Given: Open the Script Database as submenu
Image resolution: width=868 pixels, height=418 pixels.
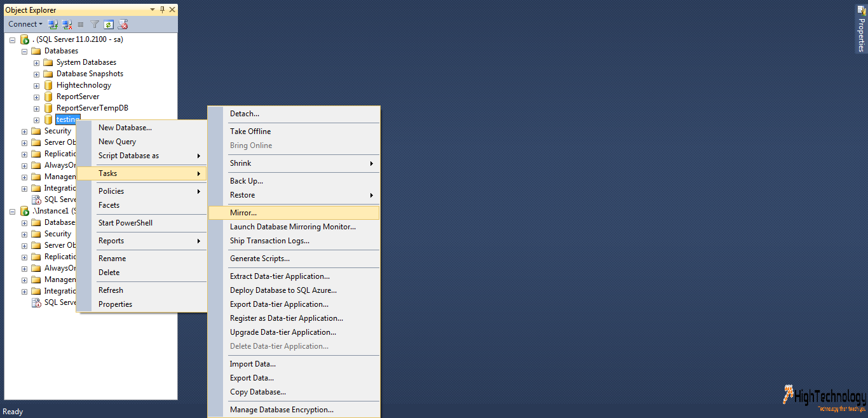Looking at the screenshot, I should pos(142,156).
